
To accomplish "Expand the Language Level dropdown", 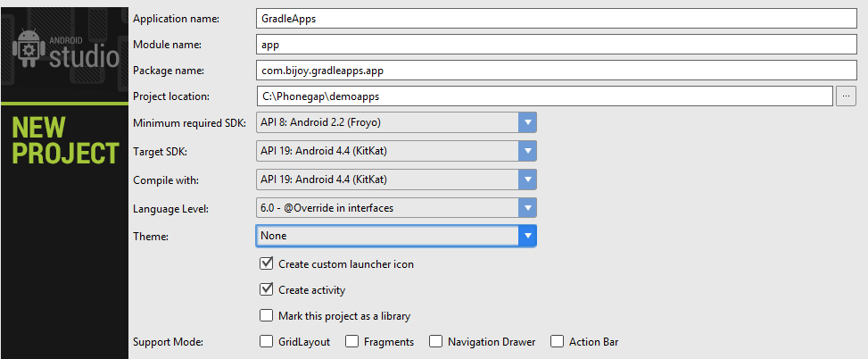I will pos(527,208).
